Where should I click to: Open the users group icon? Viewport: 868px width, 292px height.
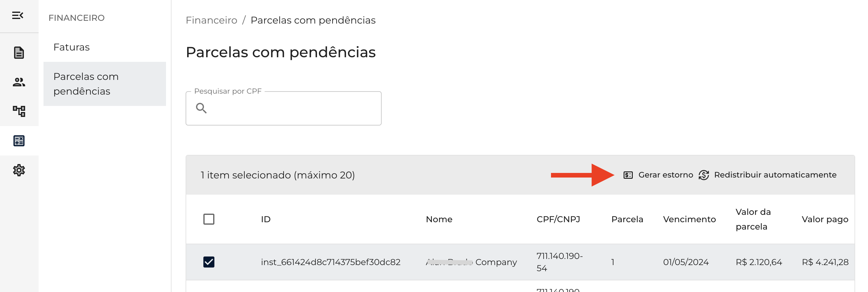pos(19,82)
